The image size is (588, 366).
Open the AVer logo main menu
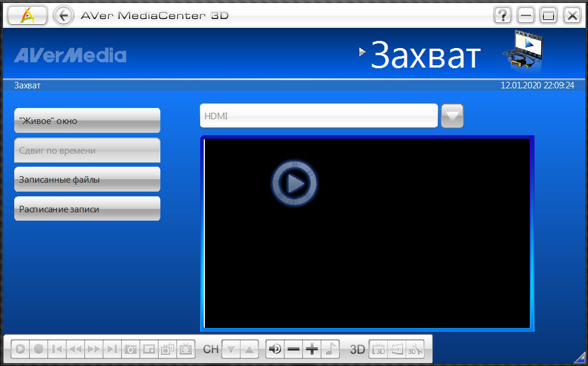(x=27, y=15)
